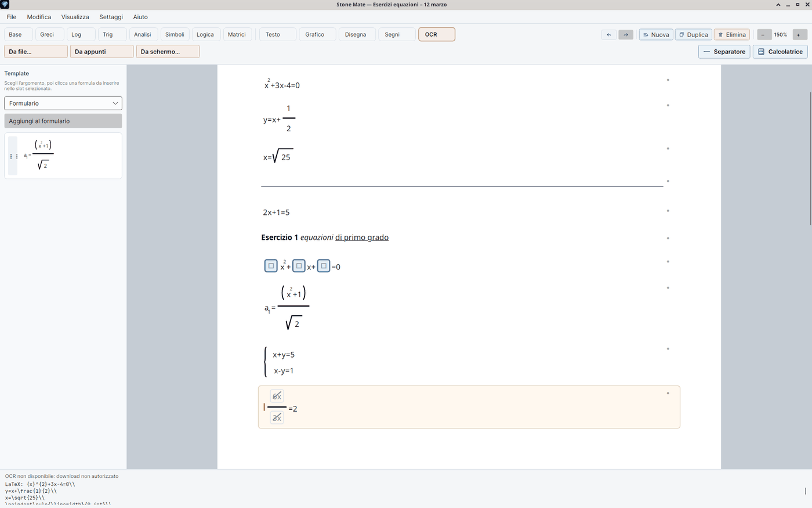
Task: Click the x²+3x-4=0 equation row
Action: click(282, 84)
